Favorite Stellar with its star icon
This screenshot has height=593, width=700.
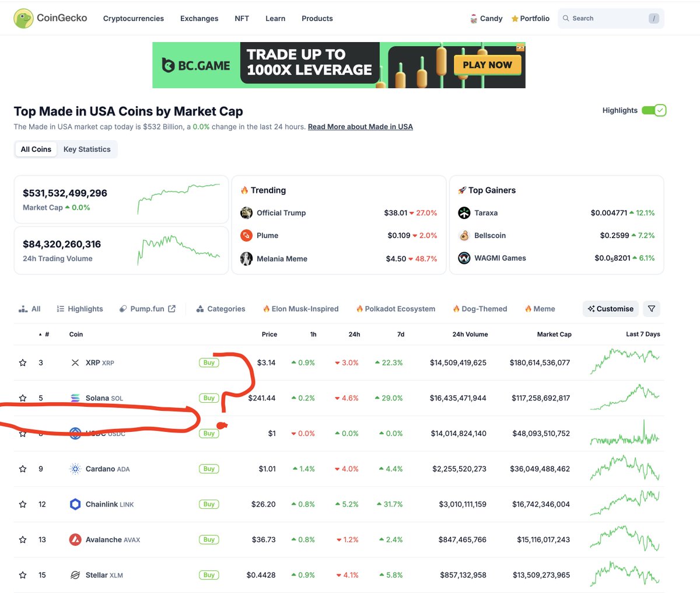click(23, 575)
